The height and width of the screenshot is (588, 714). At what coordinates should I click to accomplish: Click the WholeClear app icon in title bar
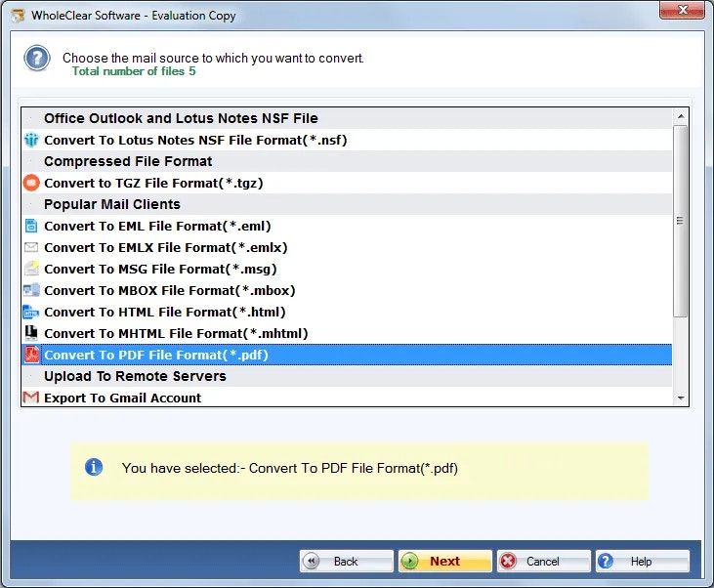tap(18, 16)
